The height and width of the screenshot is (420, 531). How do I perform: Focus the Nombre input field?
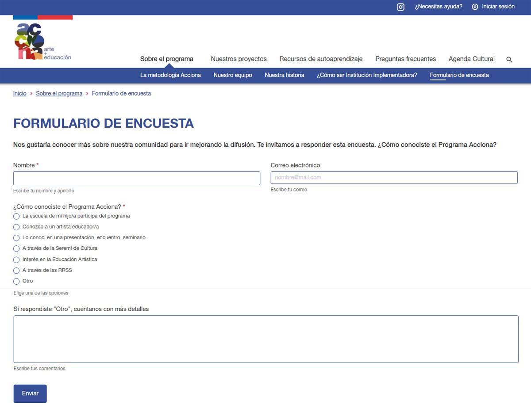point(137,178)
